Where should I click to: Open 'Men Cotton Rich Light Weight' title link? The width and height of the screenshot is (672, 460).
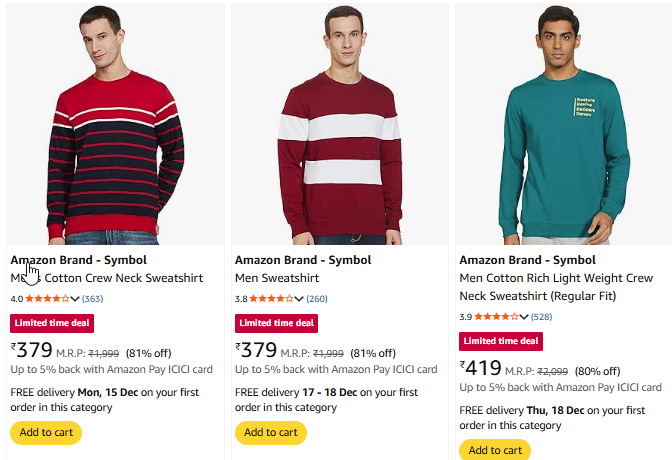point(555,278)
